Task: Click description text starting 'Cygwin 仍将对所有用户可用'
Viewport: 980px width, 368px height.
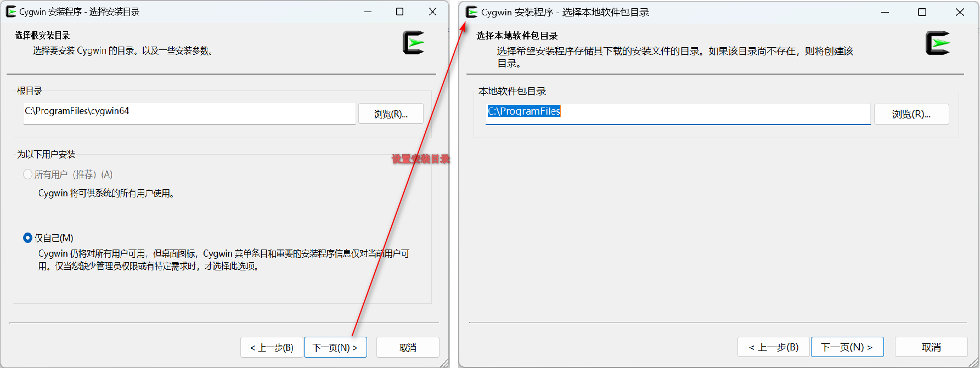Action: pyautogui.click(x=224, y=260)
